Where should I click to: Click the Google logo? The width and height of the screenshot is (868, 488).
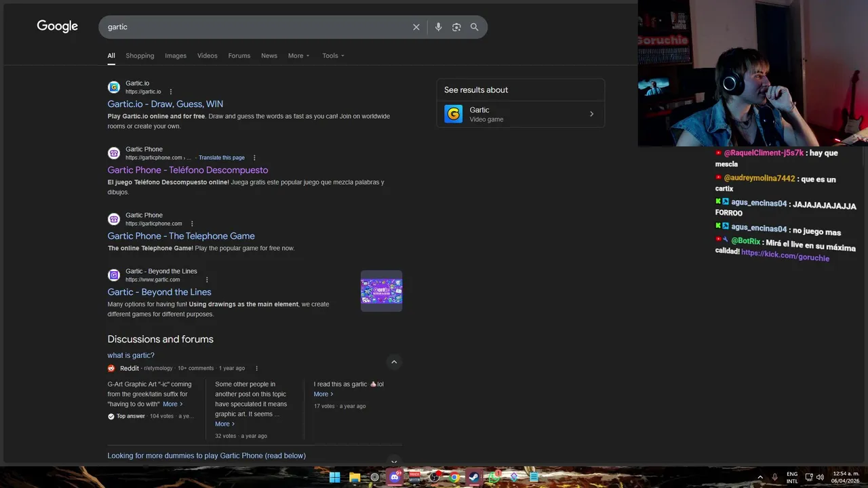tap(58, 26)
